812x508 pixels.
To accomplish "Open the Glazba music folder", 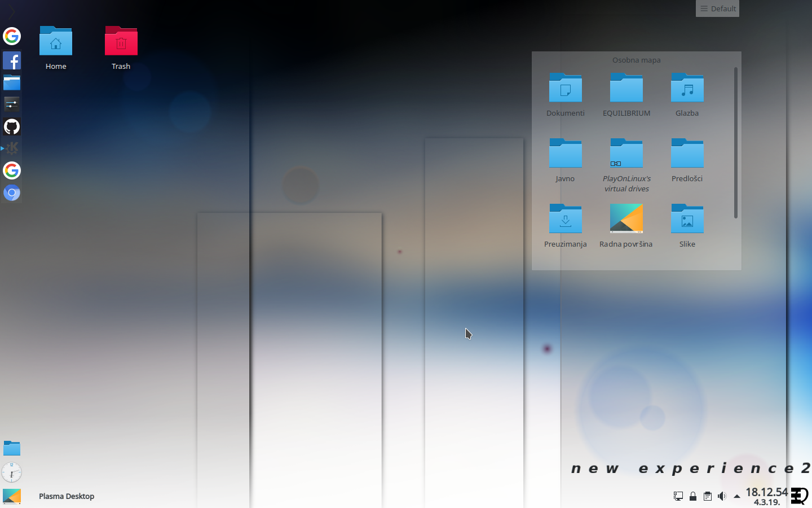I will (687, 95).
